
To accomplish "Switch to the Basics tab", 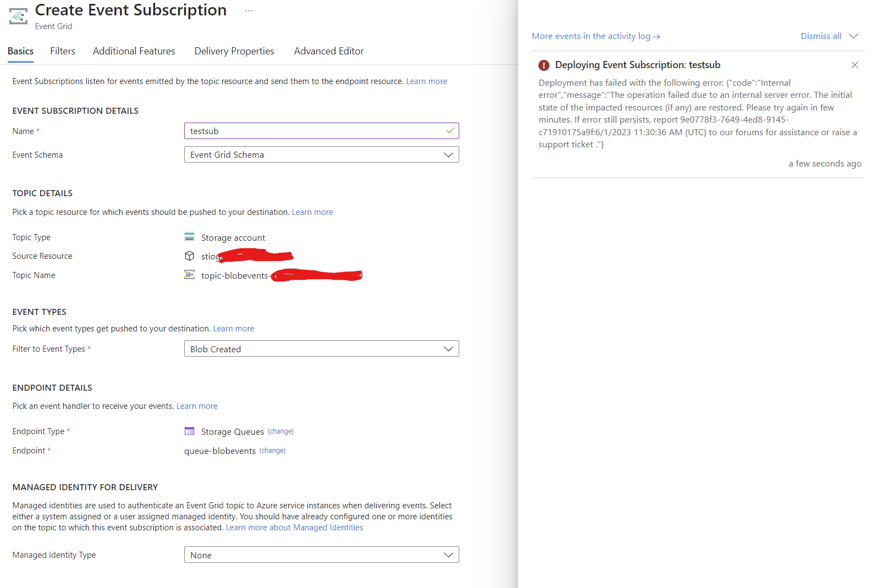I will click(20, 51).
